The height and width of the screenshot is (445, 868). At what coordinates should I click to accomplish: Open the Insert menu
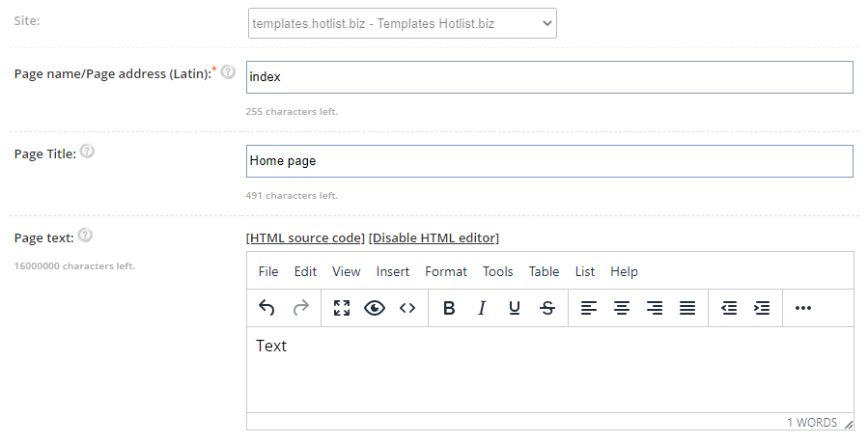tap(392, 271)
